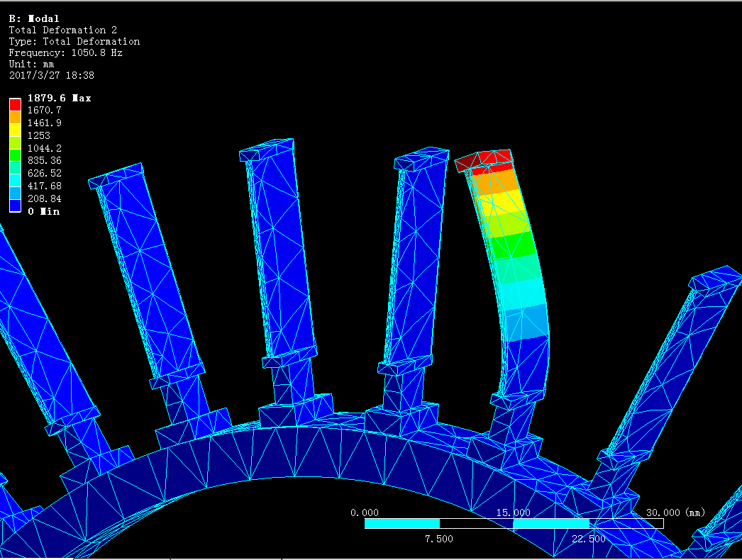
Task: Select the 2017/3/27 18:38 timestamp
Action: (x=51, y=75)
